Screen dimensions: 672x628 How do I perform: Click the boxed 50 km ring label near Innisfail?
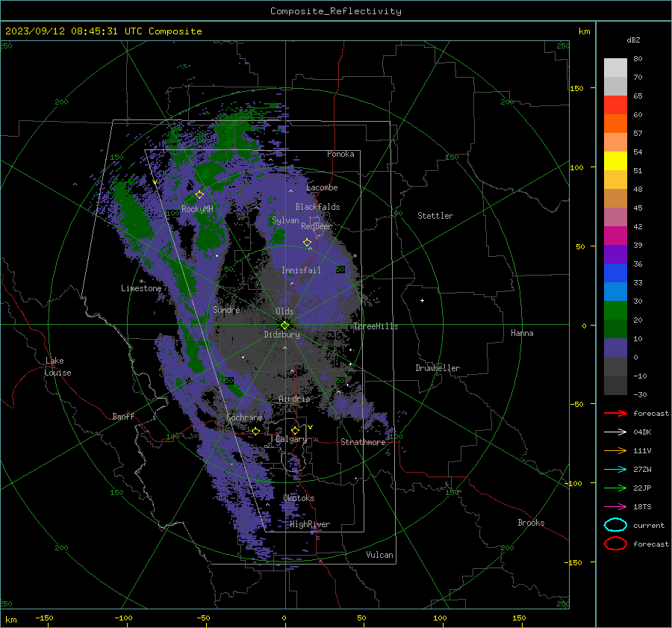(340, 270)
